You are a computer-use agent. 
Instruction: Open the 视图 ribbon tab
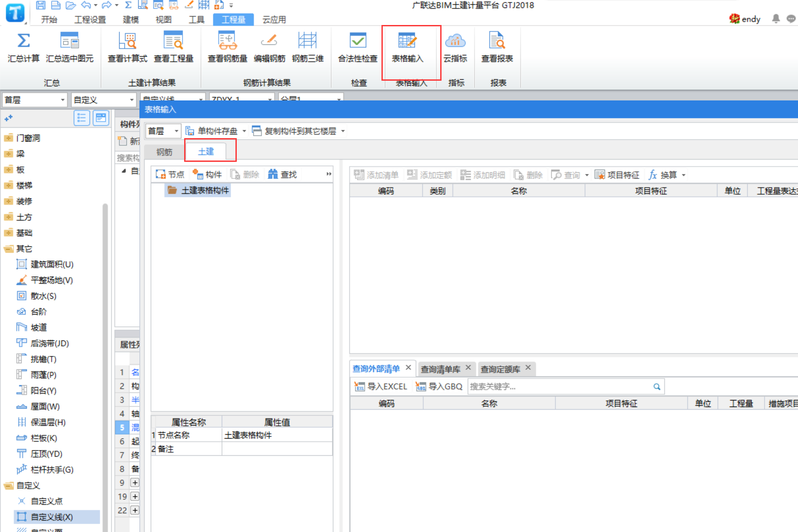click(164, 19)
